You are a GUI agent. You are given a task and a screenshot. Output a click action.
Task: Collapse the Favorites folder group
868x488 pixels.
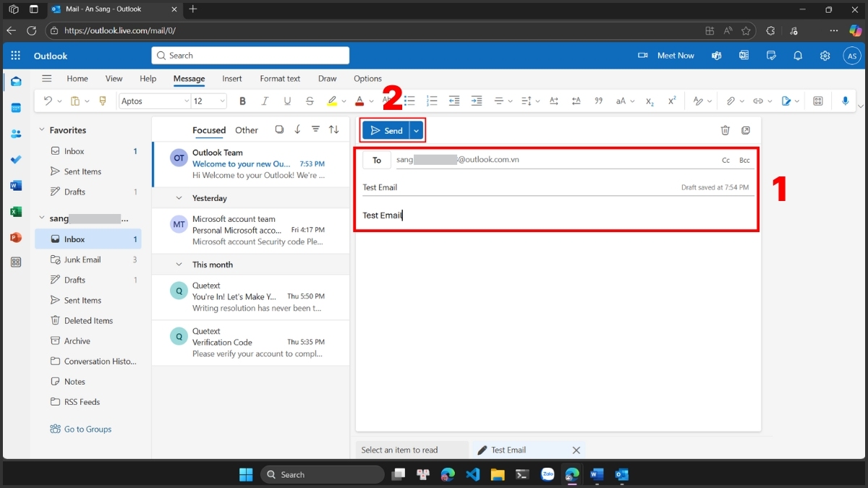click(41, 130)
